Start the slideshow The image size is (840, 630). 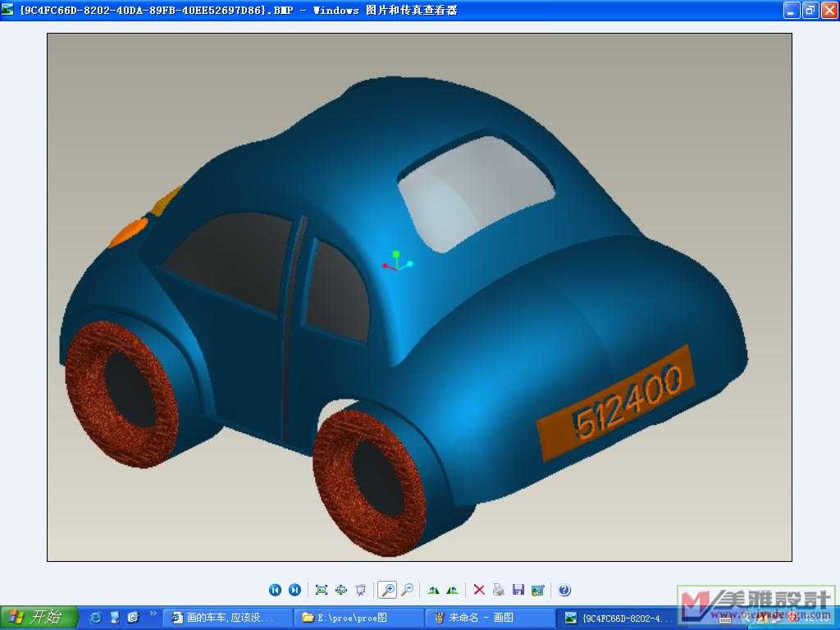[360, 590]
